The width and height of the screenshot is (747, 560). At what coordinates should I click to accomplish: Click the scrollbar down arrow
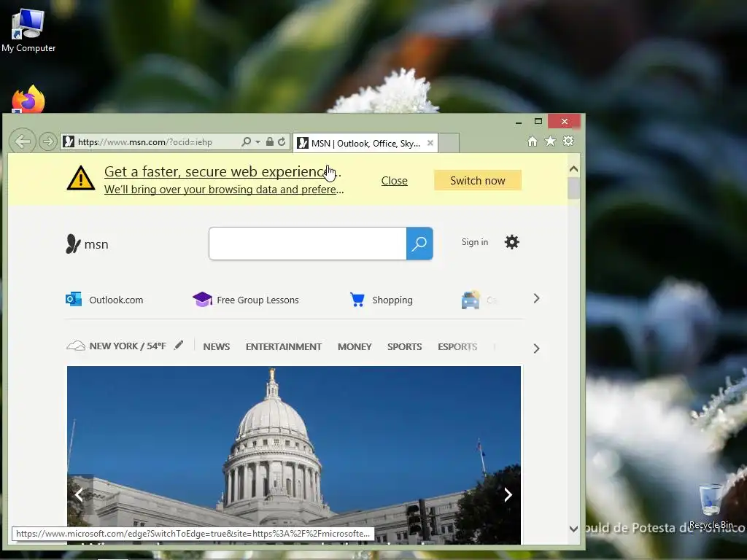click(573, 529)
